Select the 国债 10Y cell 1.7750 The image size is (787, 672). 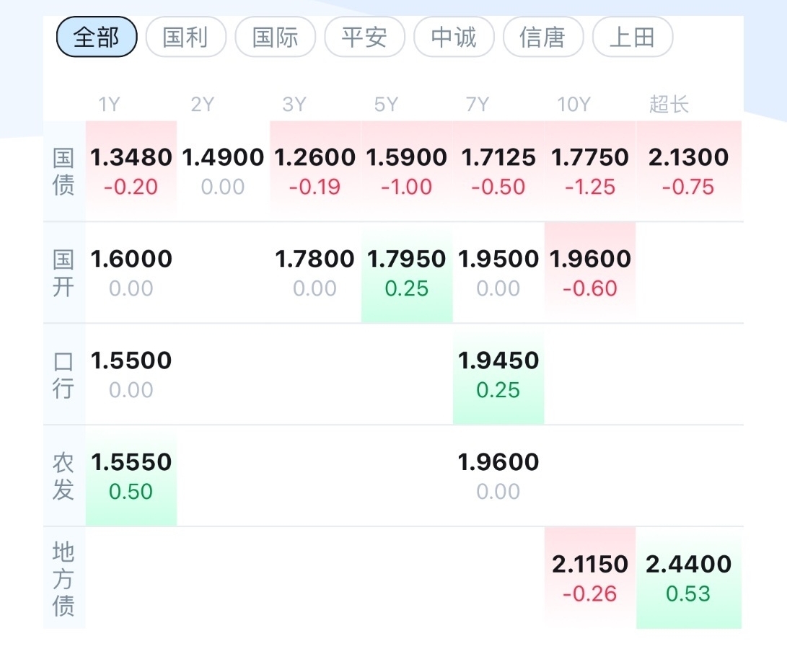click(590, 170)
